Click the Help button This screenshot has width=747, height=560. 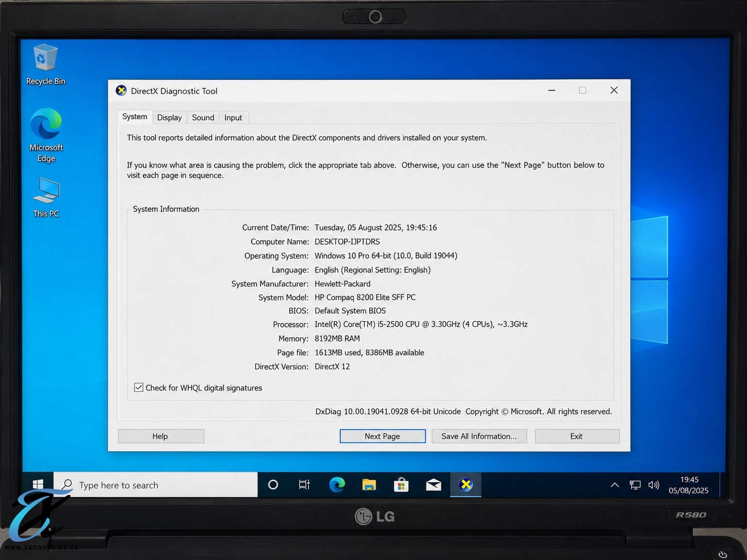[161, 436]
